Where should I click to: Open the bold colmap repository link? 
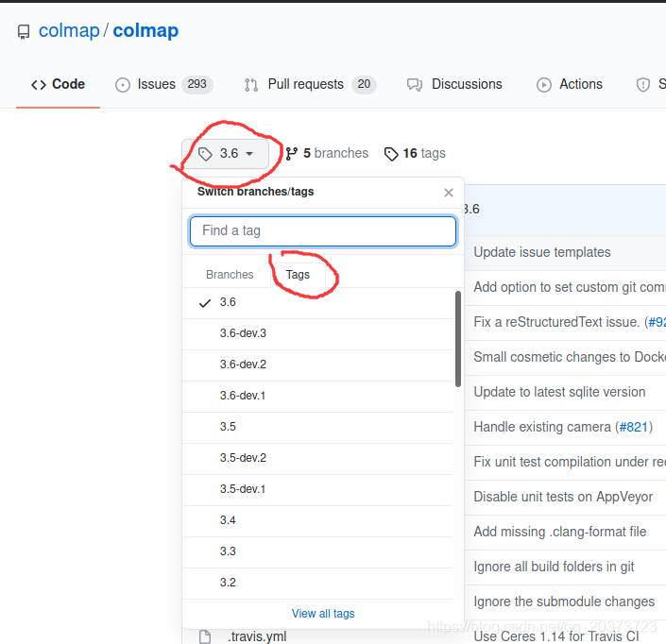click(145, 30)
